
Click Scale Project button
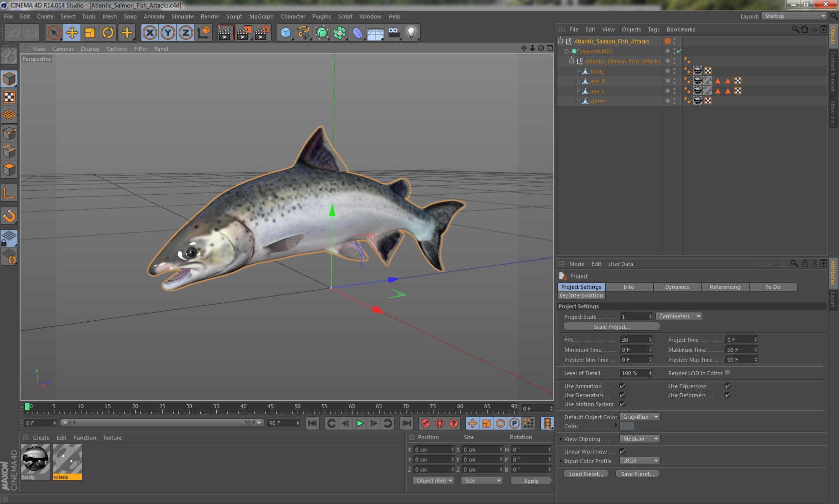(612, 327)
